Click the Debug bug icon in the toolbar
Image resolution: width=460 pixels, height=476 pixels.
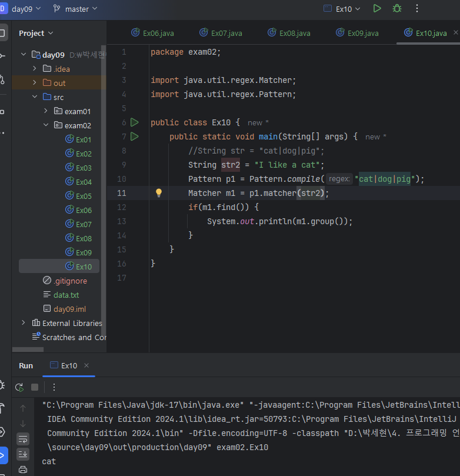397,9
